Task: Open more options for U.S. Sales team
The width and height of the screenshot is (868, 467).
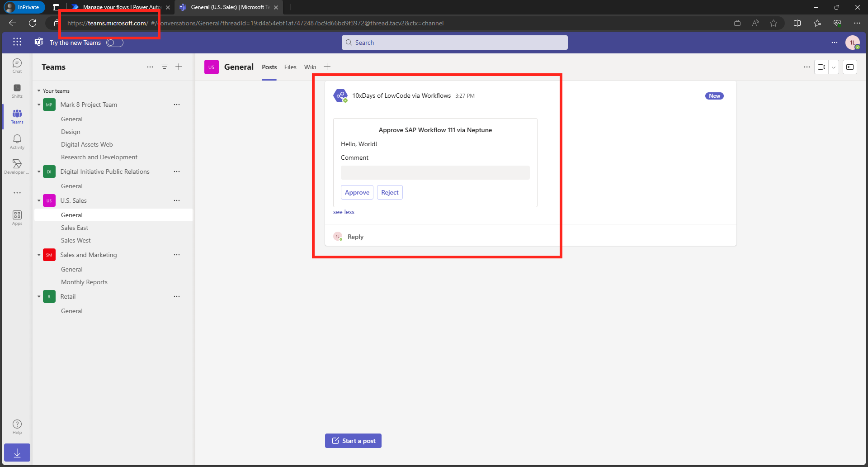Action: click(177, 200)
